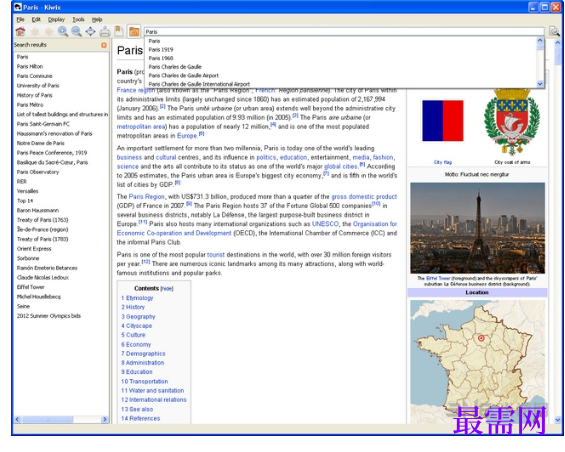
Task: Open 'History of Paris' search result
Action: coord(35,95)
